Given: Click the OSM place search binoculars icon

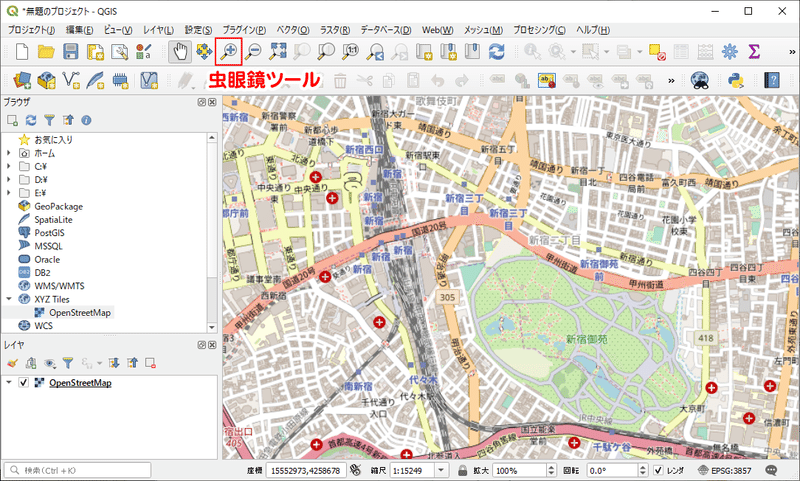Looking at the screenshot, I should click(x=700, y=80).
